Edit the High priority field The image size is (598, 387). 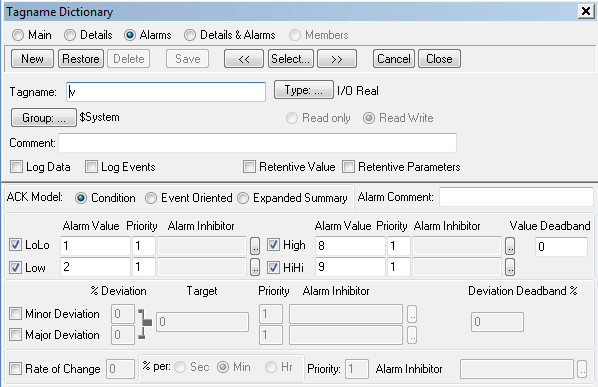tap(399, 246)
